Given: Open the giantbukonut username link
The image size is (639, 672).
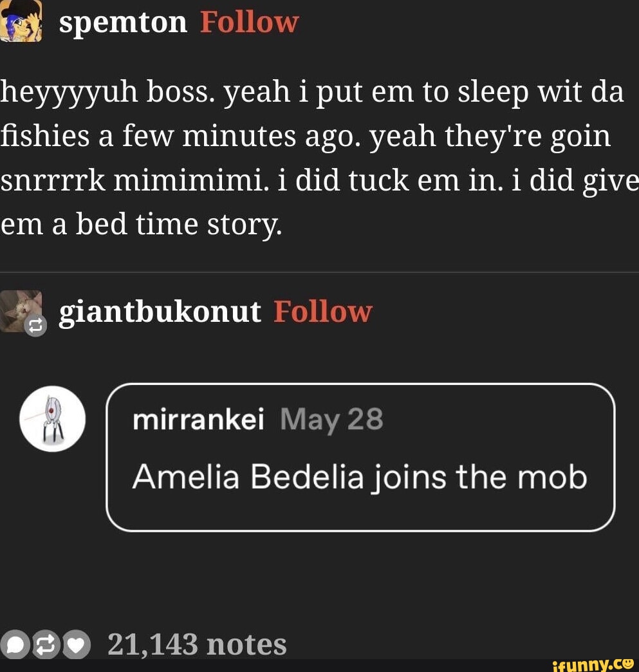Looking at the screenshot, I should pos(160,312).
